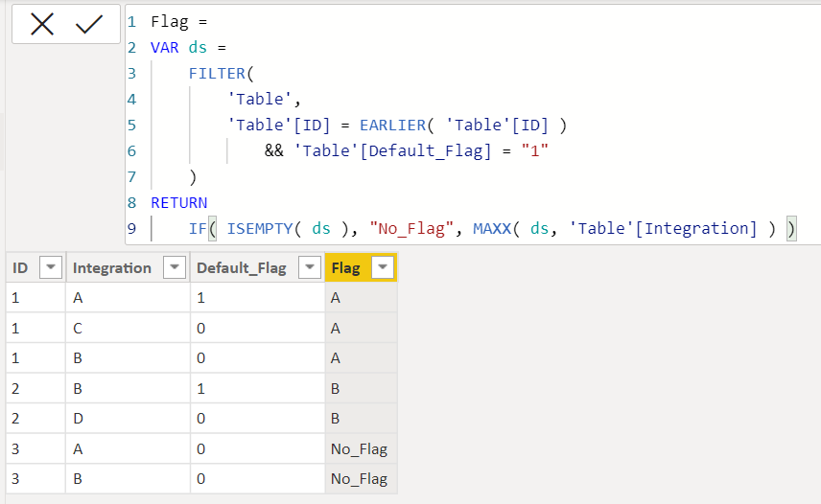The width and height of the screenshot is (821, 504).
Task: Select Flag cell B in the D row
Action: point(362,419)
